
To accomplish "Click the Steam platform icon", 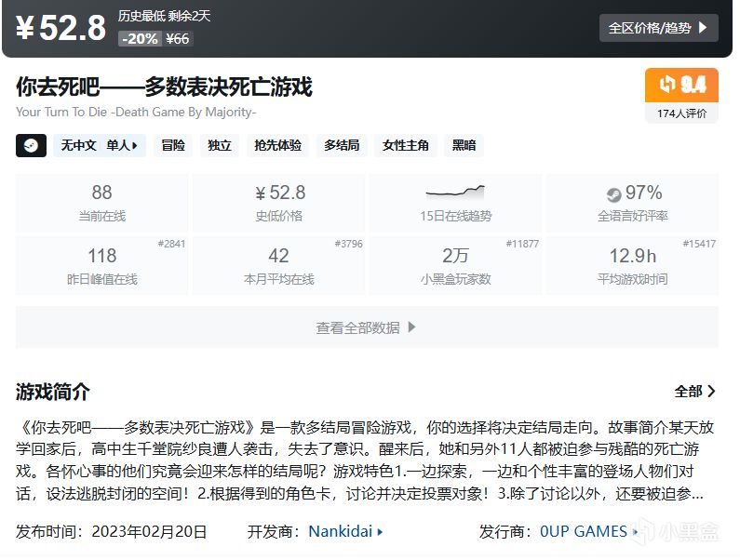I will coord(31,145).
